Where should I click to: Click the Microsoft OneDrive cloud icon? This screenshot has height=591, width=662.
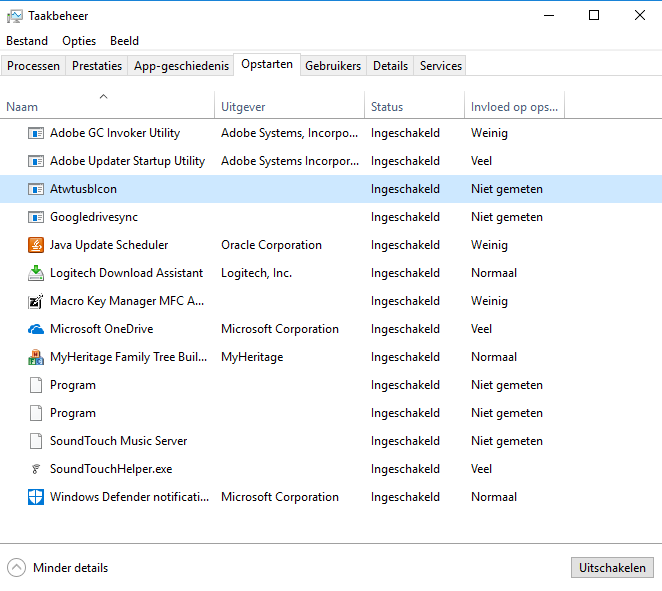pos(36,329)
